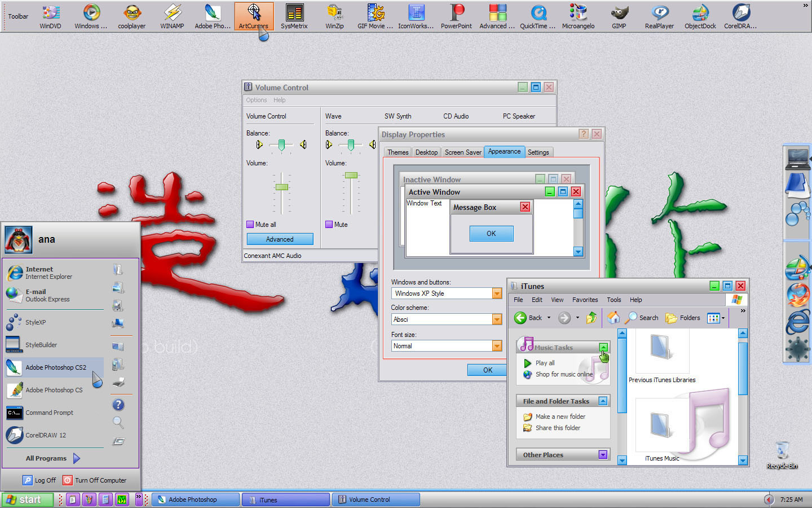The image size is (812, 508).
Task: Open Options menu in Volume Control
Action: point(257,100)
